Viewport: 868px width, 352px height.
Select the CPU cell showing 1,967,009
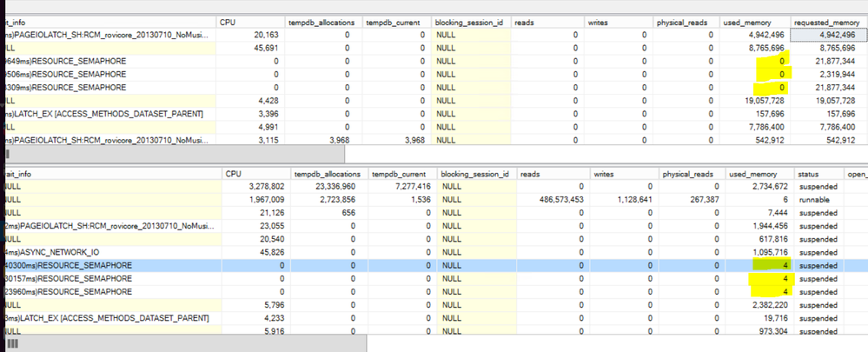coord(255,199)
